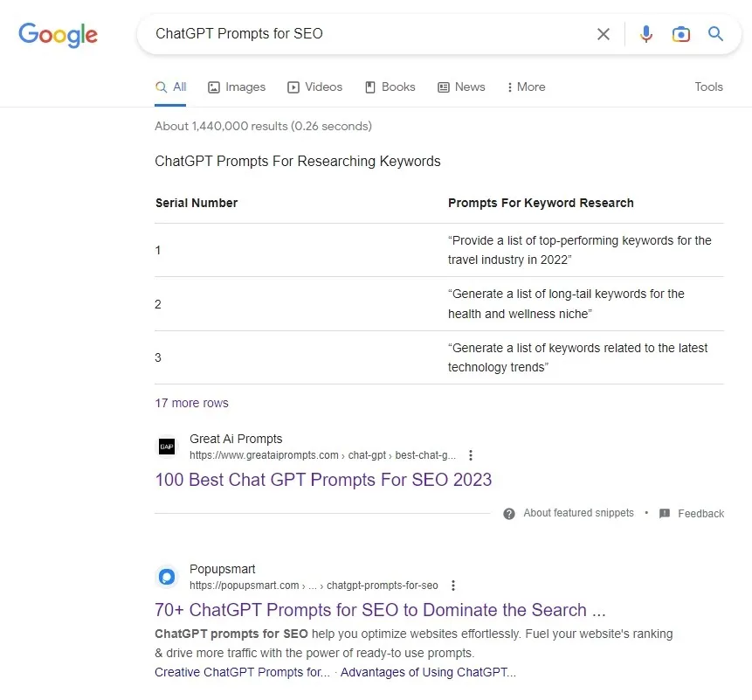The height and width of the screenshot is (700, 752).
Task: Click the About featured snippets question icon
Action: 509,514
